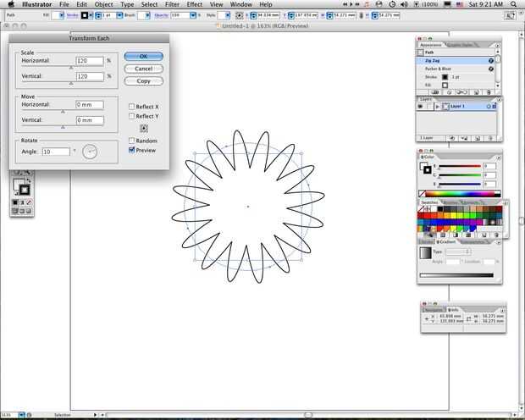This screenshot has height=420, width=525.
Task: Click the trash icon in Layers panel
Action: click(490, 138)
